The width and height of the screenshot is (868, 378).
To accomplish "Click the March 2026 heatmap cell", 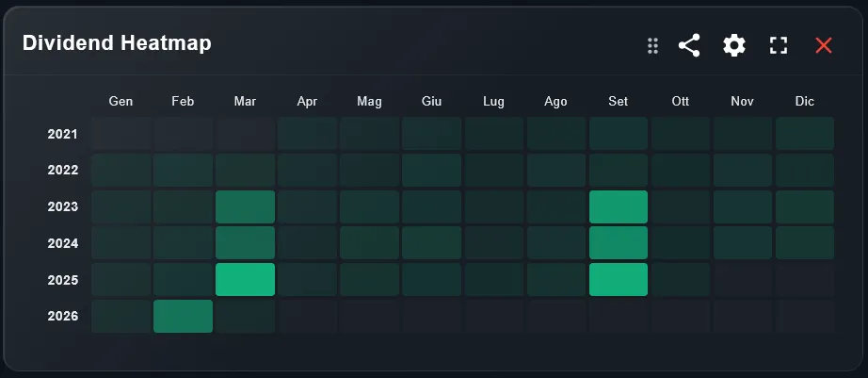I will (x=245, y=316).
